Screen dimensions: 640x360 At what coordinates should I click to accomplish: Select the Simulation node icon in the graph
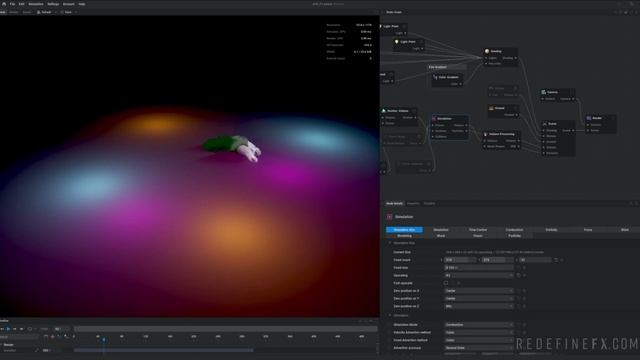pyautogui.click(x=434, y=118)
